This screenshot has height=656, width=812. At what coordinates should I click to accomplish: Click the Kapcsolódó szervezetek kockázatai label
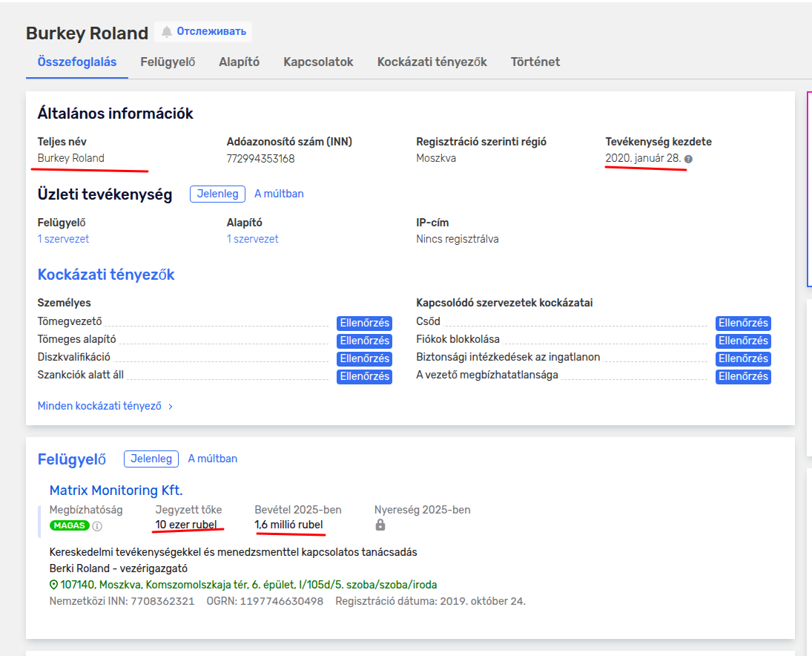coord(504,303)
